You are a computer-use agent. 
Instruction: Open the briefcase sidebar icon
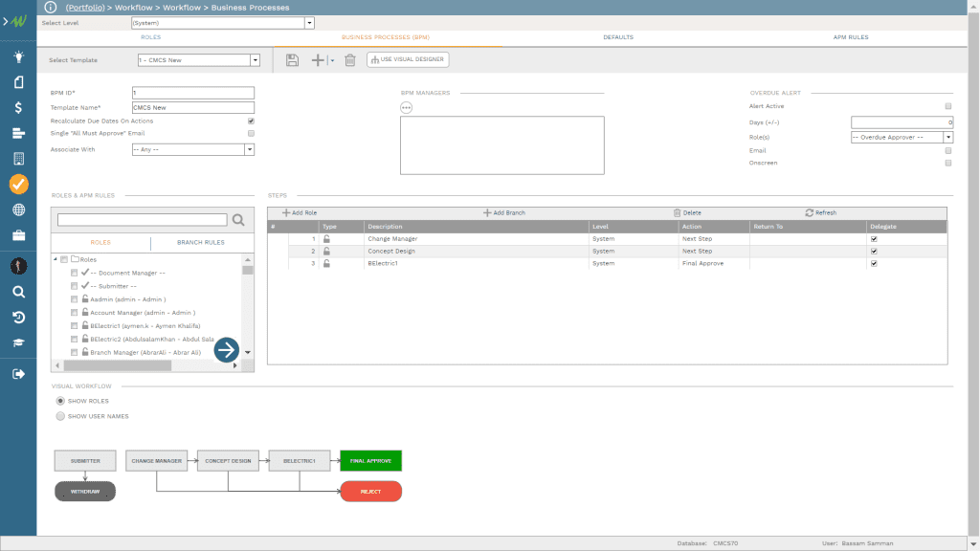tap(19, 235)
